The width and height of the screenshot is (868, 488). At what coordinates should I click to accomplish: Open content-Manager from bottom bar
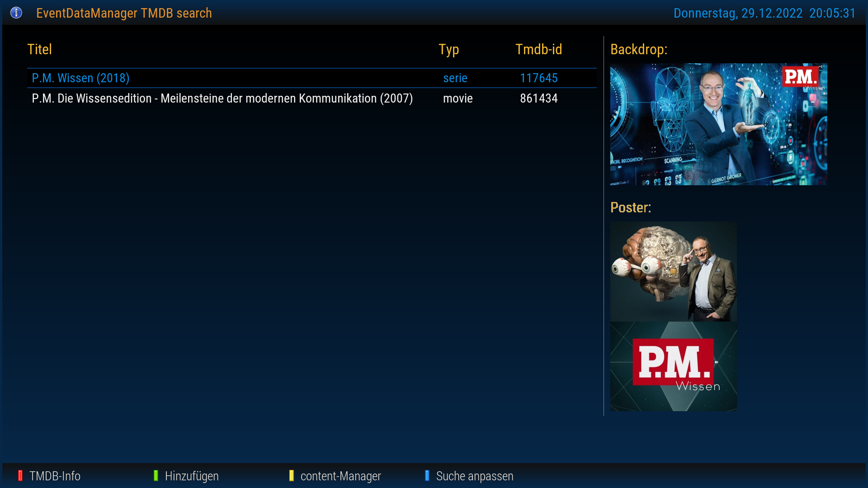pyautogui.click(x=340, y=476)
